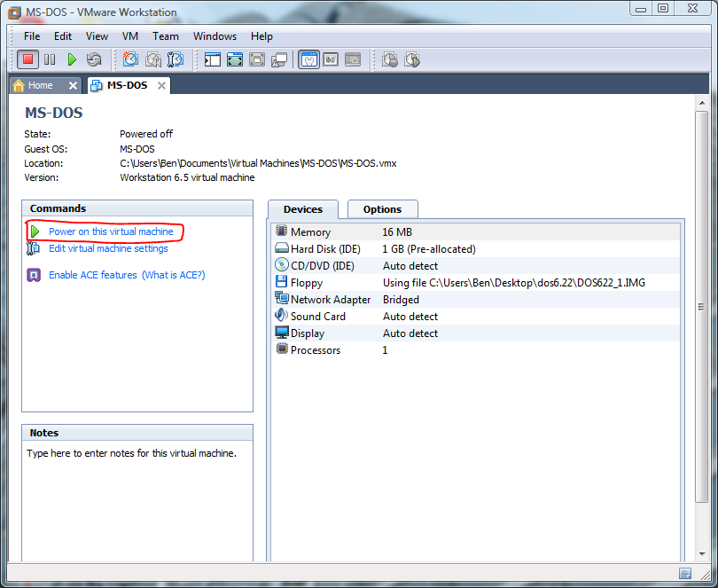Image resolution: width=718 pixels, height=588 pixels.
Task: Click the Memory device icon
Action: pos(282,231)
